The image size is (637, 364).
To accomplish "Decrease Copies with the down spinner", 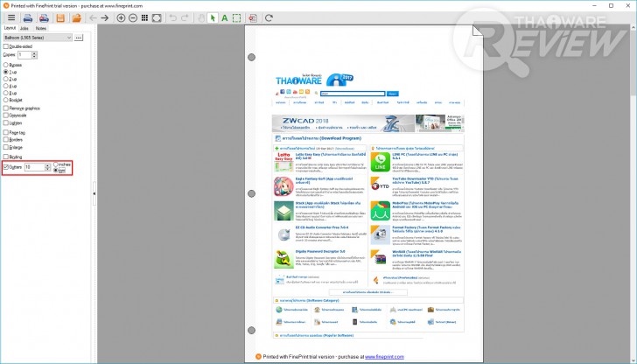I will click(x=34, y=57).
